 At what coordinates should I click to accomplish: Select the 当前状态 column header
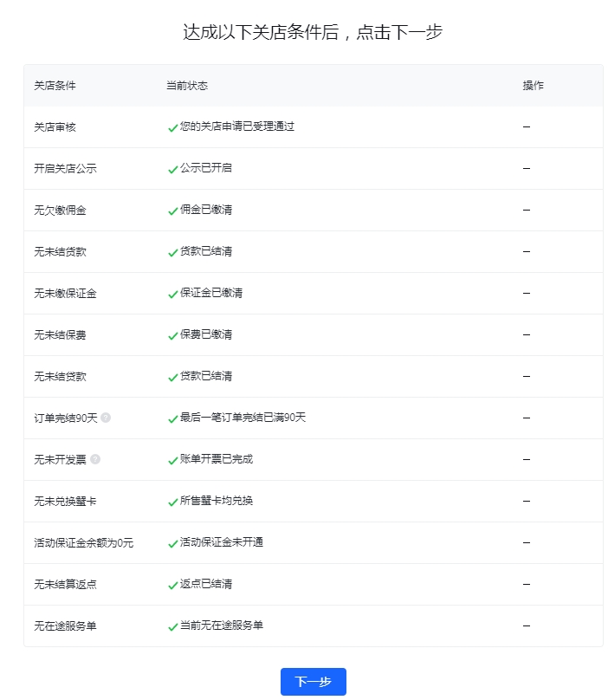[187, 85]
